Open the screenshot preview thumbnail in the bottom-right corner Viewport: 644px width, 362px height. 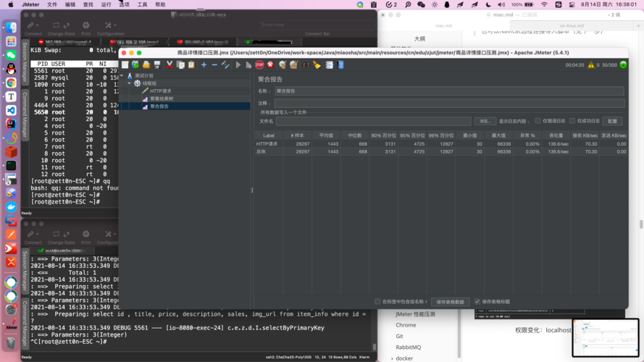pyautogui.click(x=606, y=337)
